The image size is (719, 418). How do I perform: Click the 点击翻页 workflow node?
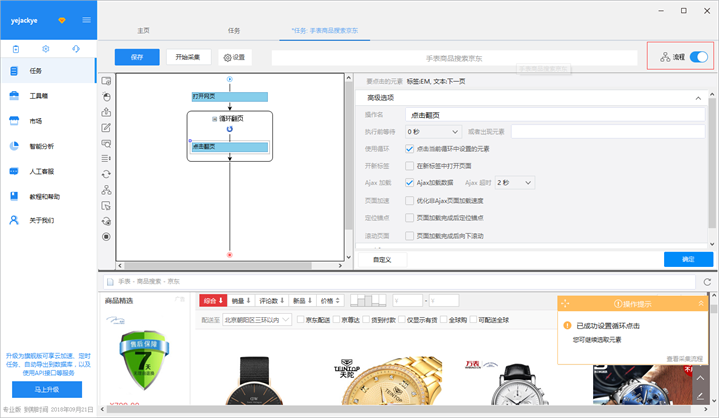point(230,147)
